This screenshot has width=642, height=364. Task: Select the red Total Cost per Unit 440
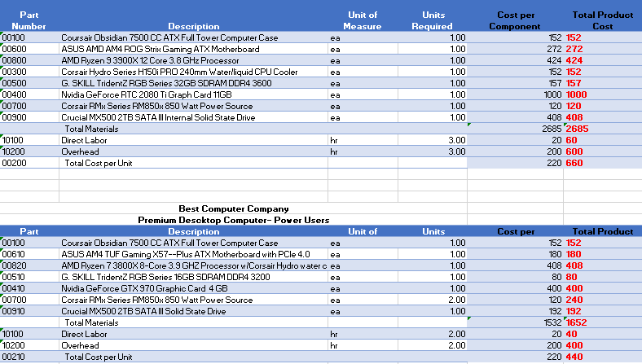574,357
